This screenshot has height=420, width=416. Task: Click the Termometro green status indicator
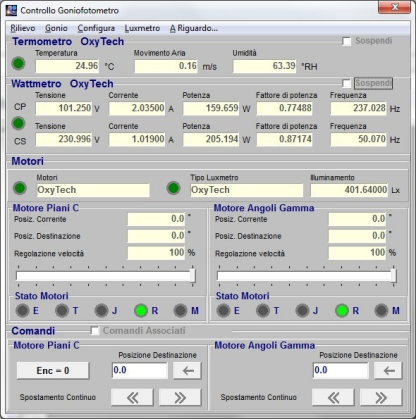[x=18, y=63]
